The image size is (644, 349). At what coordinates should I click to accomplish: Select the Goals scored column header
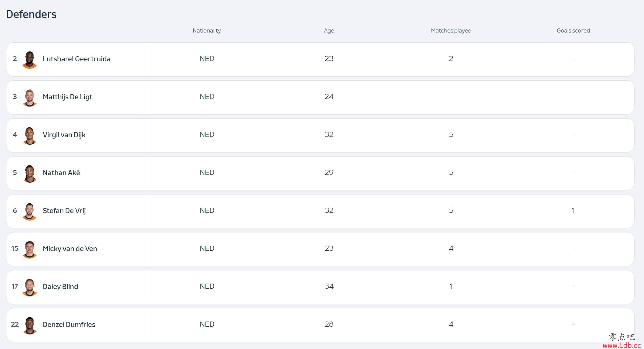(x=573, y=30)
